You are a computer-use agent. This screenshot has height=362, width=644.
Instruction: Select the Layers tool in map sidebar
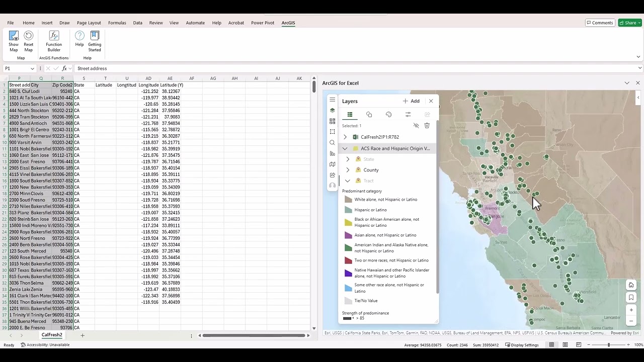click(332, 111)
